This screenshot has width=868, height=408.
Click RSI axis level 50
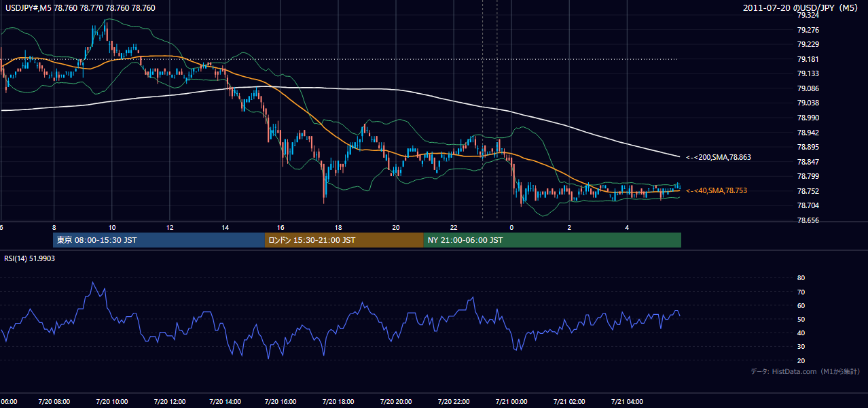801,319
